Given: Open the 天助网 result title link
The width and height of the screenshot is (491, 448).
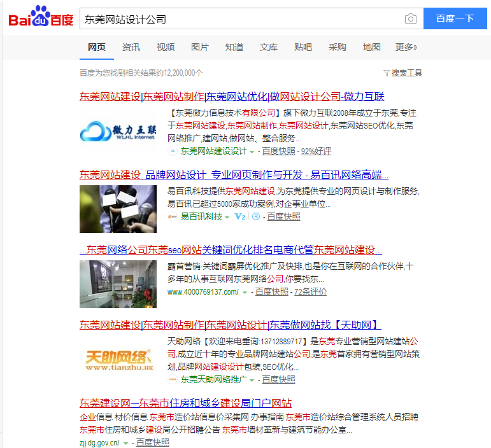Looking at the screenshot, I should (x=231, y=325).
